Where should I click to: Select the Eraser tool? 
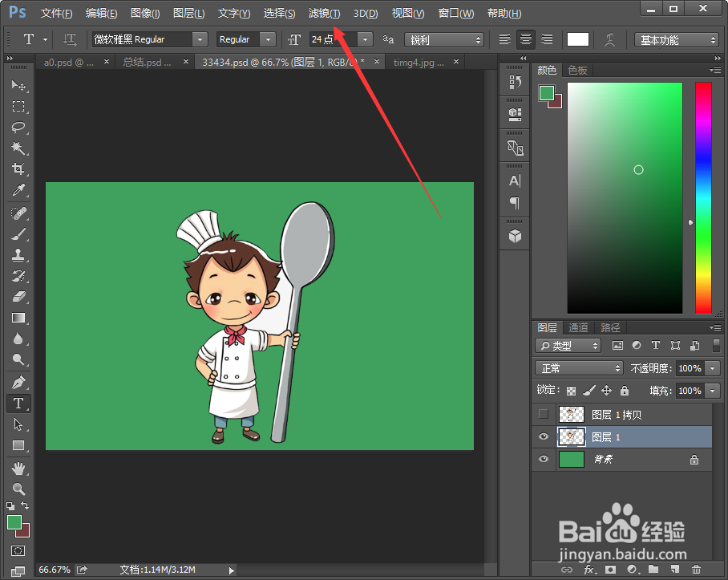pos(18,297)
